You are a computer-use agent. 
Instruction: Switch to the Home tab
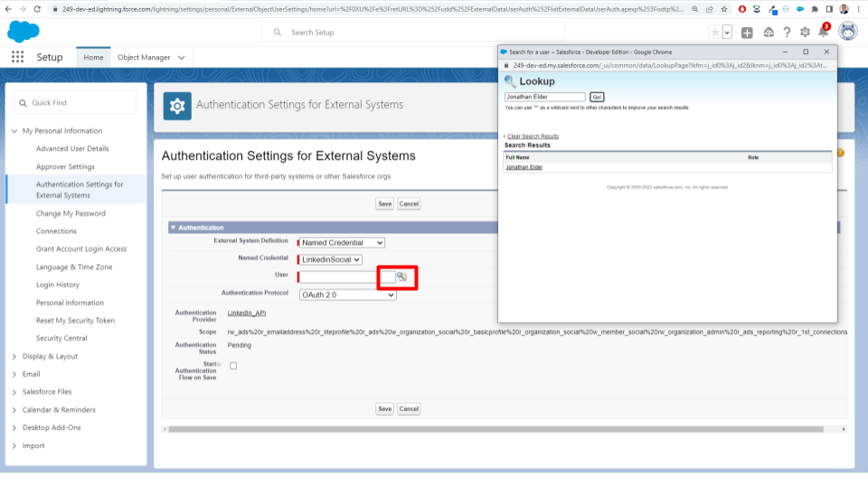(x=93, y=57)
